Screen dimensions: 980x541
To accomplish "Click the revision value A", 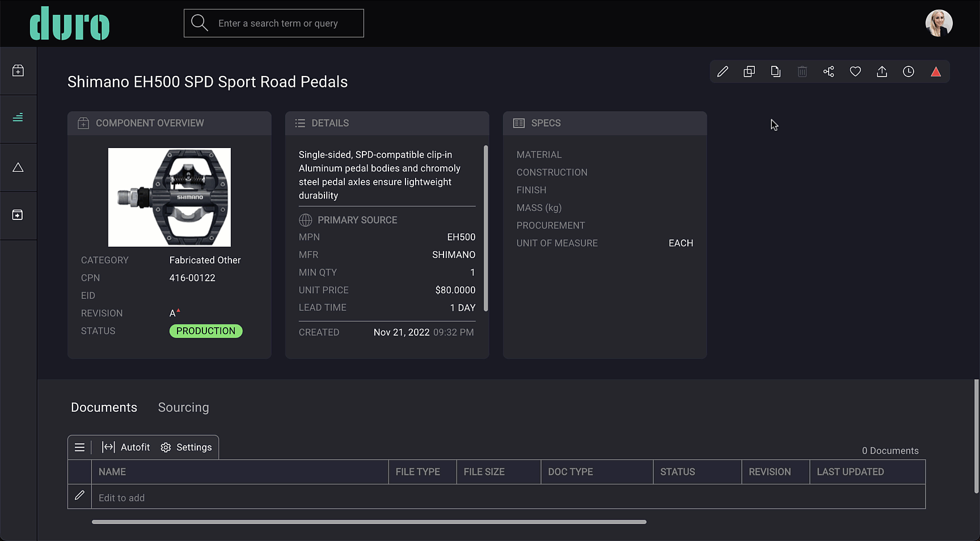I will point(172,313).
